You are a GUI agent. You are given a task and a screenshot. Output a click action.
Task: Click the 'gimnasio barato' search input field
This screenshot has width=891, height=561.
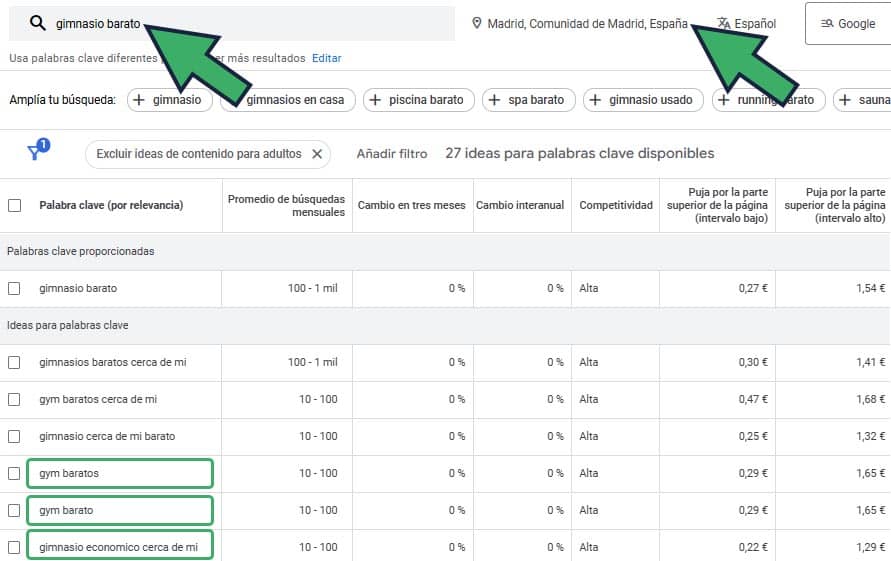tap(250, 23)
